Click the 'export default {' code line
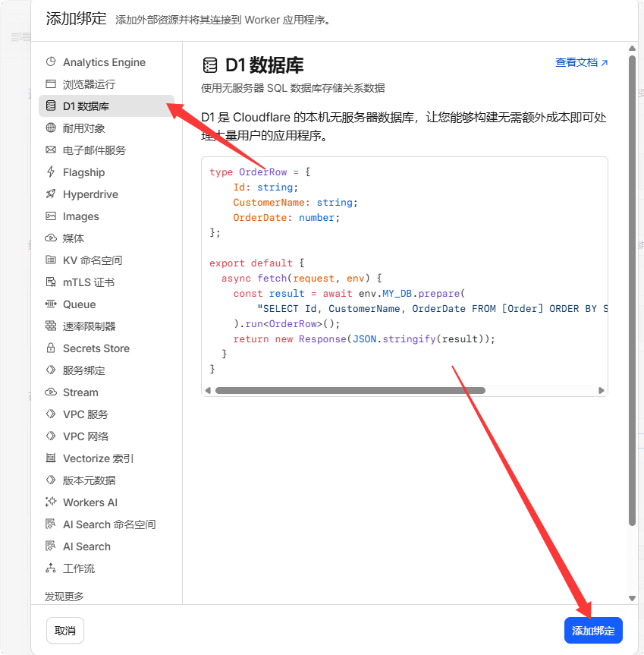This screenshot has width=644, height=655. tap(256, 263)
